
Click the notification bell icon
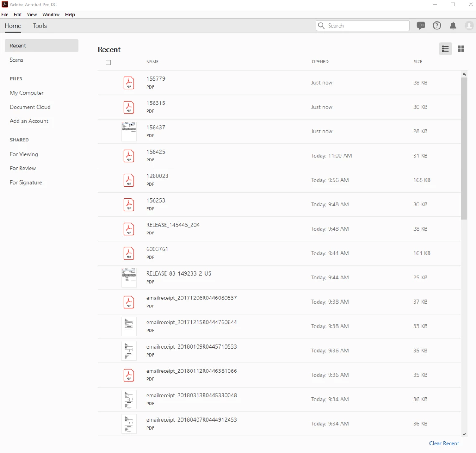[453, 26]
